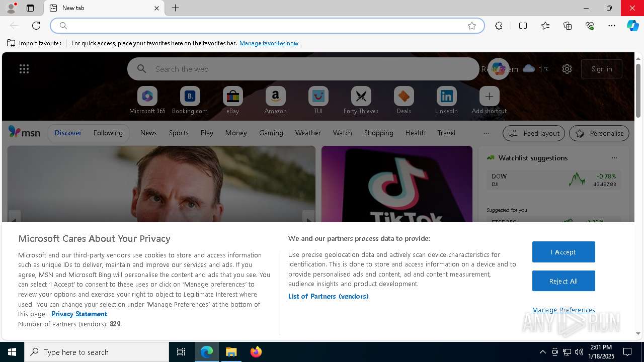
Task: Switch to the Following tab
Action: pyautogui.click(x=108, y=133)
